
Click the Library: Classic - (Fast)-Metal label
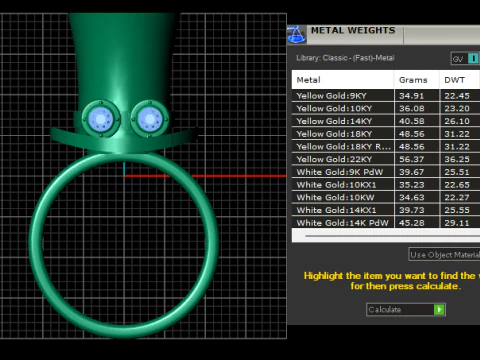pyautogui.click(x=345, y=58)
